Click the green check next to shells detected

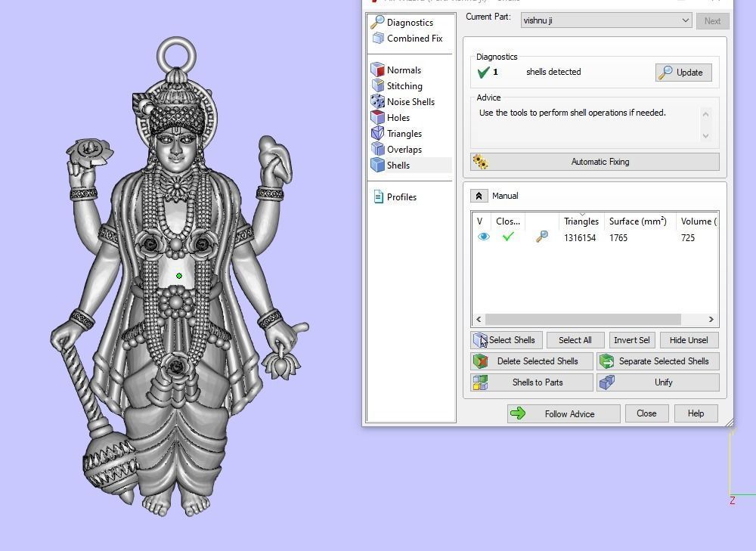coord(483,73)
